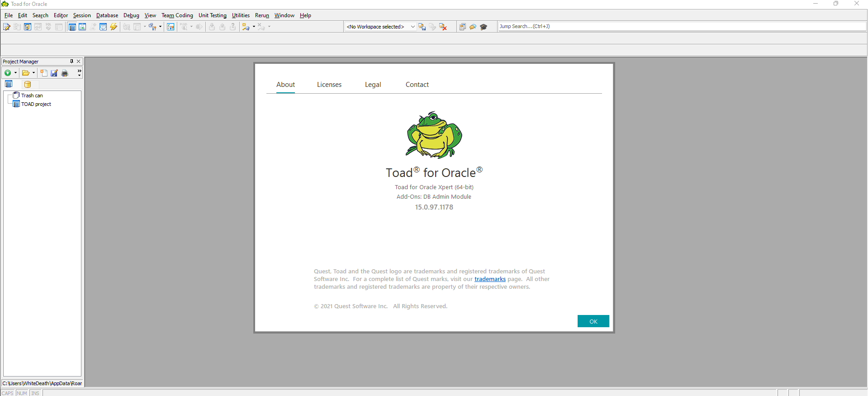This screenshot has height=396, width=868.
Task: Switch to the yellow database cylinder tab
Action: point(28,84)
